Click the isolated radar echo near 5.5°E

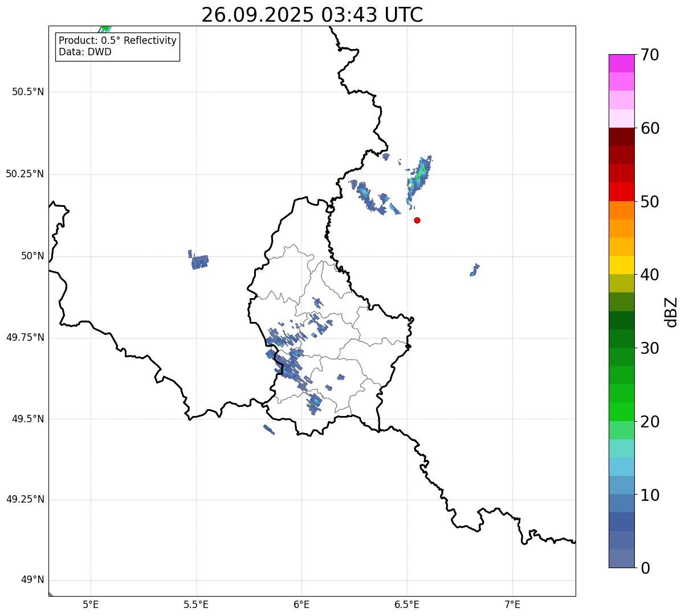coord(199,262)
